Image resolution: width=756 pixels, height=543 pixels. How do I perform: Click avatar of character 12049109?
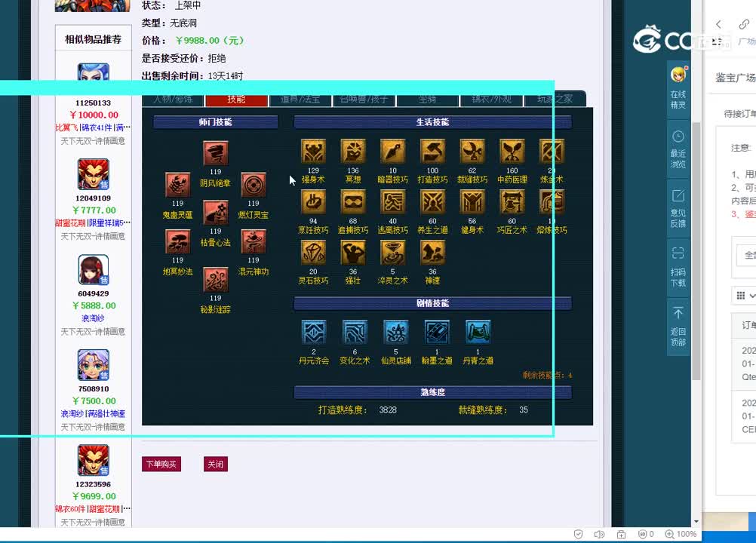coord(93,174)
